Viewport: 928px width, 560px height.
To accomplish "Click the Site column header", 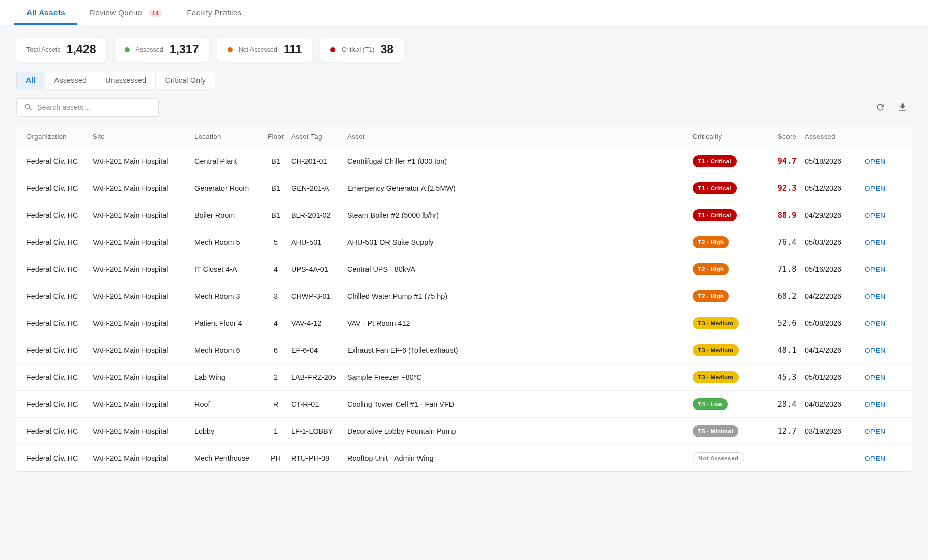I will (99, 137).
